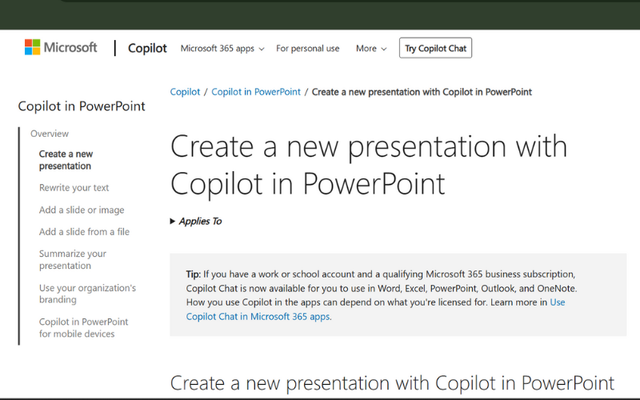The width and height of the screenshot is (640, 400).
Task: Click the Copilot in PowerPoint sidebar heading
Action: tap(82, 106)
